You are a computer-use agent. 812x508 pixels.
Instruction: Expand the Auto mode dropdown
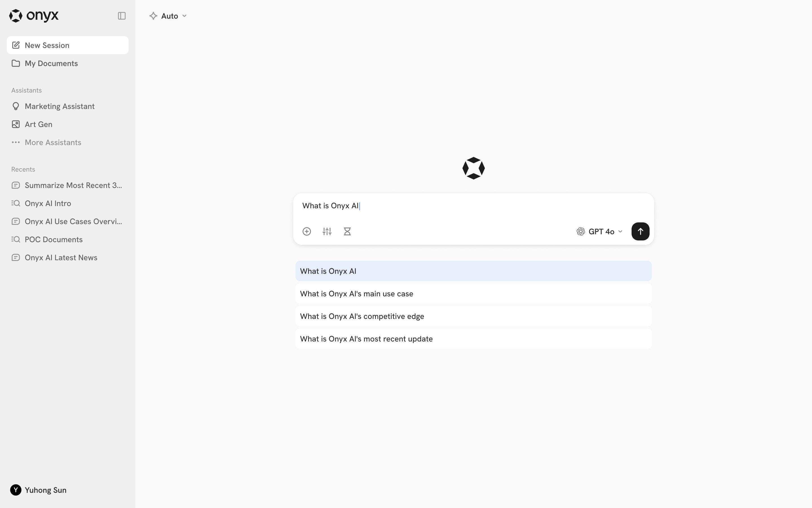point(168,16)
